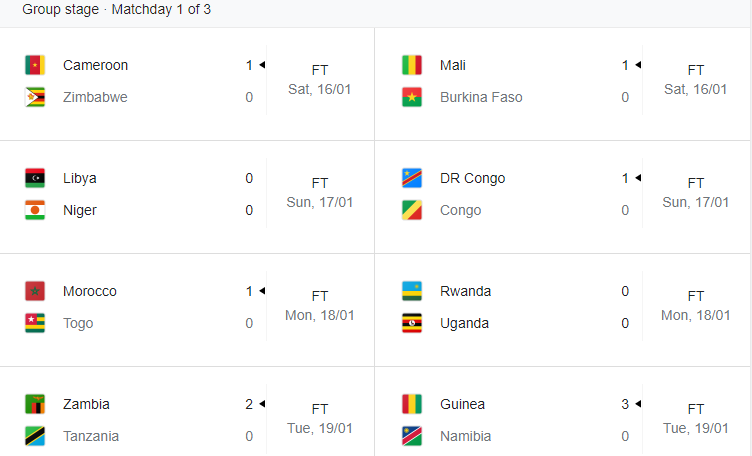Click the DR Congo flag icon
Screen dimensions: 752x456
[x=412, y=178]
